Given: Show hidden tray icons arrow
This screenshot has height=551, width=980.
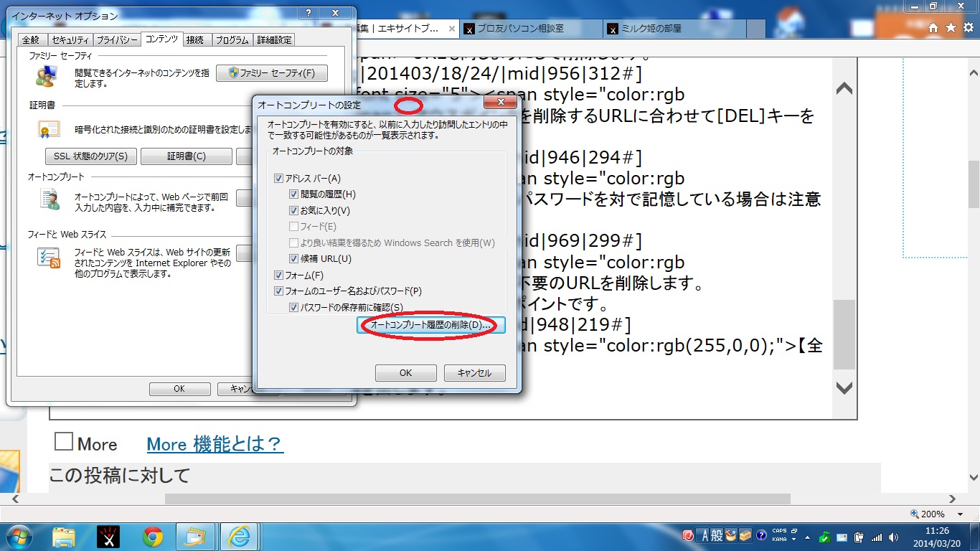Looking at the screenshot, I should point(808,537).
